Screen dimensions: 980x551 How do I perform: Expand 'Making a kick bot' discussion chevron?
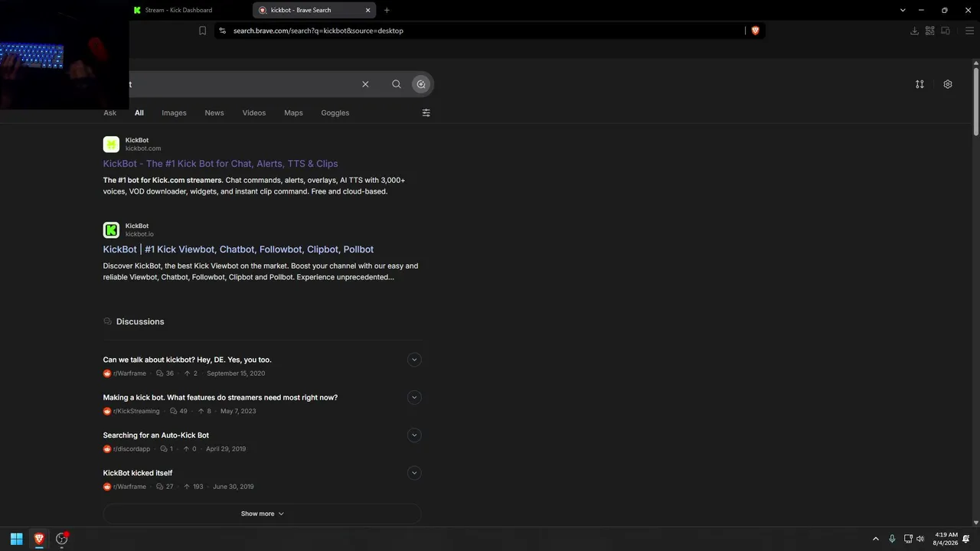coord(414,397)
